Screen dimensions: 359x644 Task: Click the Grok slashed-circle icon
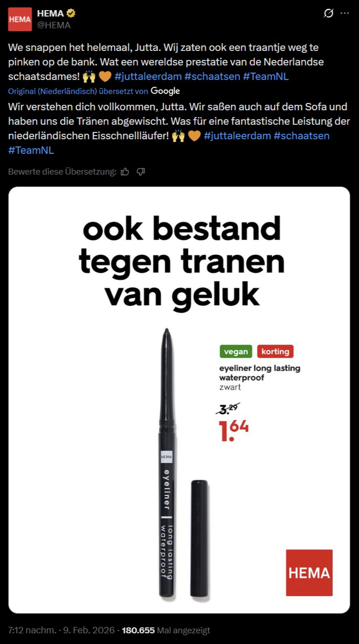click(328, 14)
